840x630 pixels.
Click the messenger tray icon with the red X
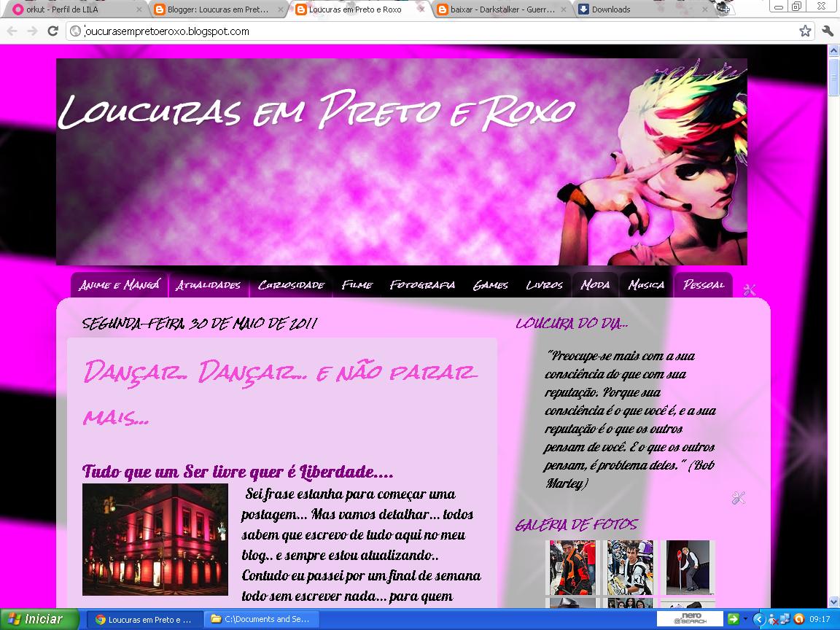coord(772,620)
